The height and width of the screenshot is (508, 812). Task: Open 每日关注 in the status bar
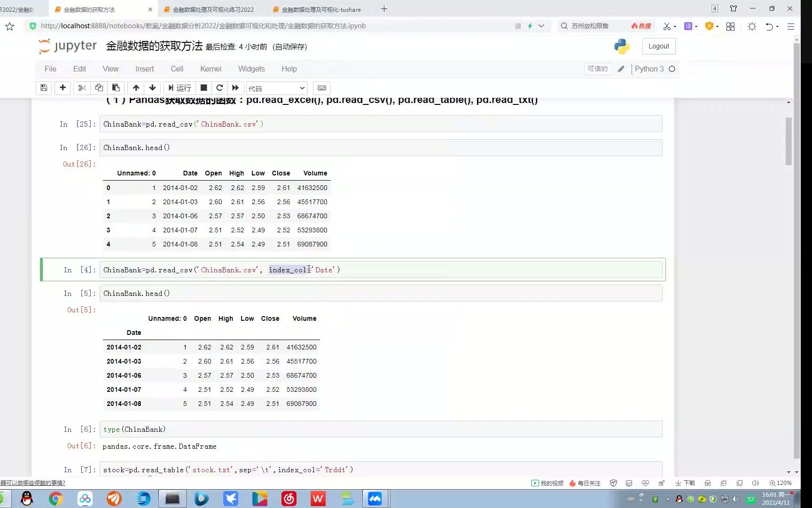585,483
